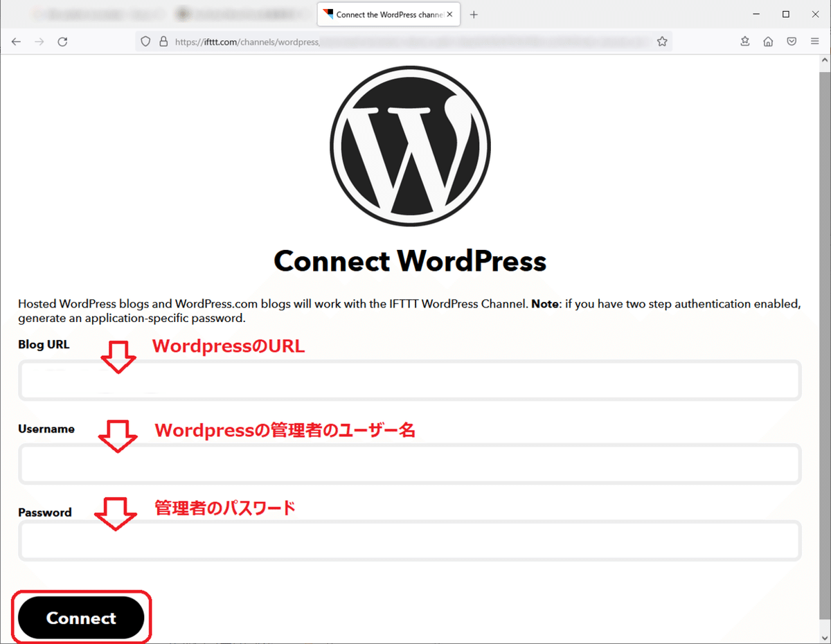Click the browser Back arrow
Screen dimensions: 831x644
pos(16,42)
